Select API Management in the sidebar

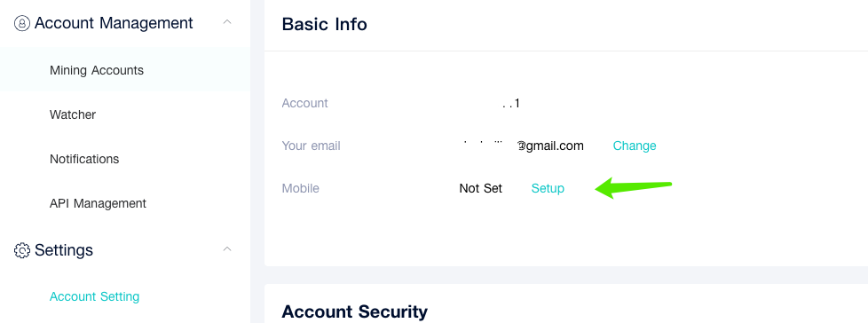point(98,203)
